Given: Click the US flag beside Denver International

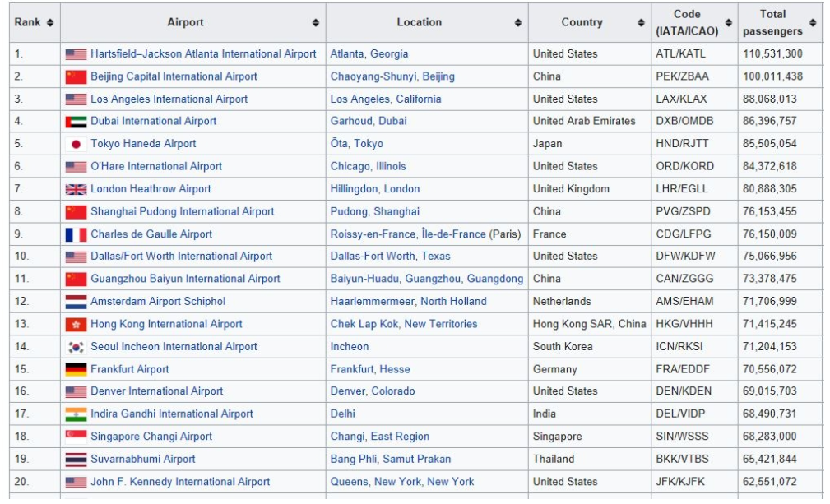Looking at the screenshot, I should click(76, 392).
